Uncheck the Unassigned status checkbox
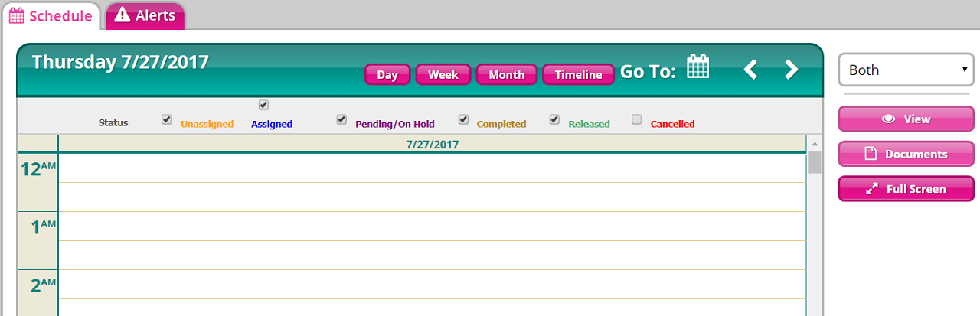Image resolution: width=980 pixels, height=316 pixels. click(167, 119)
